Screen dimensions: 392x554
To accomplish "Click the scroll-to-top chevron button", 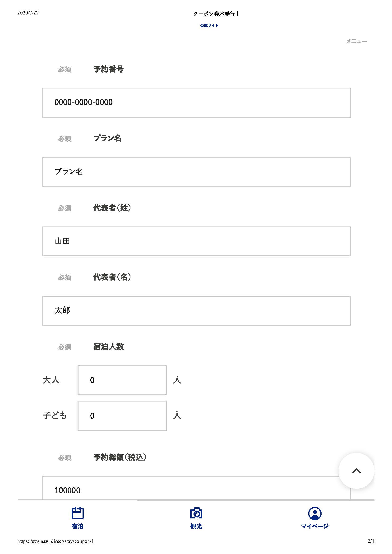I will coord(356,471).
